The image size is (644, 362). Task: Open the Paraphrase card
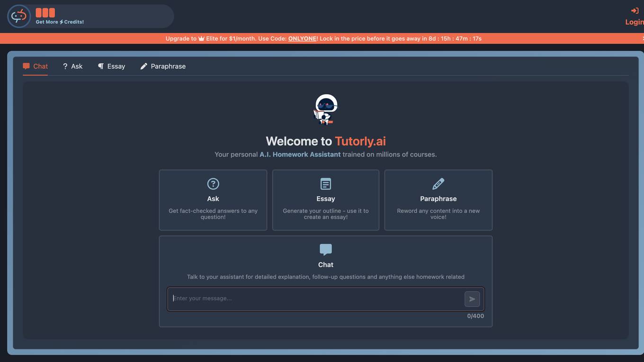click(x=438, y=200)
